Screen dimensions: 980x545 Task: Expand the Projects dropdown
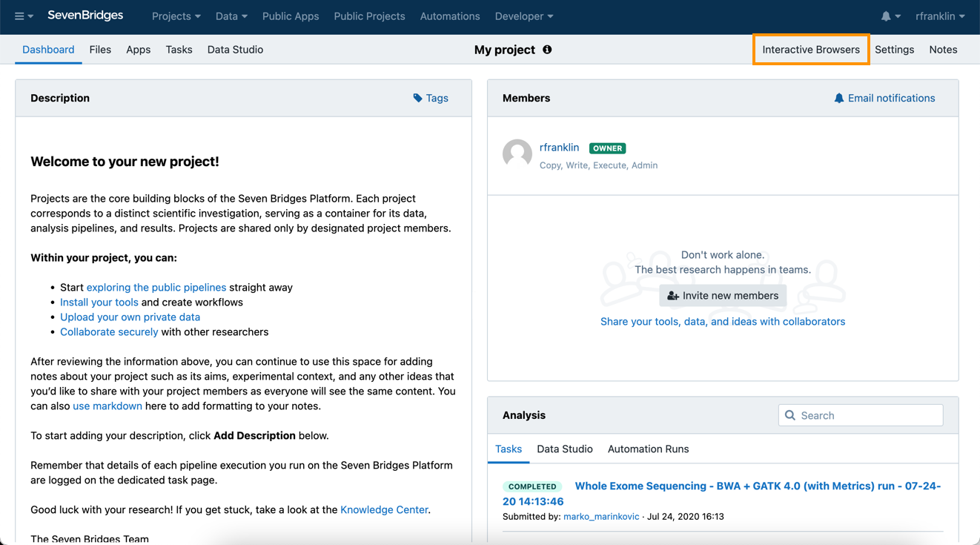point(176,16)
